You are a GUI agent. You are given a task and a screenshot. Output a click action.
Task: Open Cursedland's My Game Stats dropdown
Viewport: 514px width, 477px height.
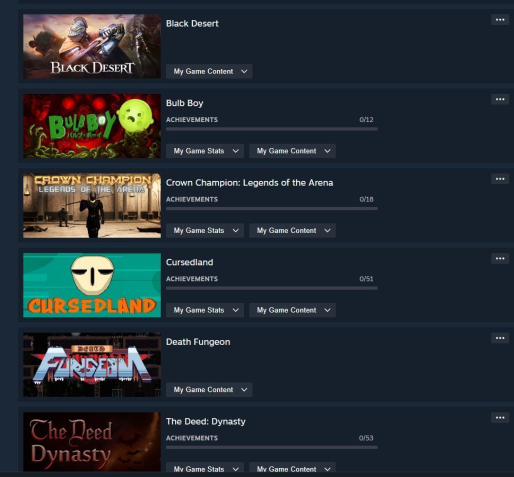tap(205, 310)
